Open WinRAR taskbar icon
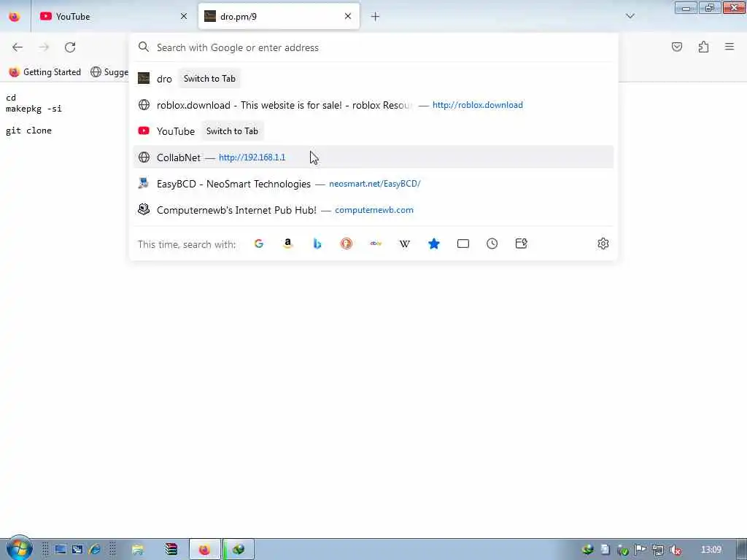The width and height of the screenshot is (747, 560). coord(171,550)
